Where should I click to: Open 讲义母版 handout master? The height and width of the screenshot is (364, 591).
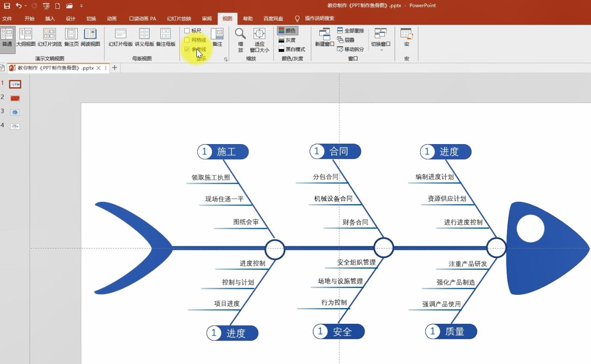[144, 38]
